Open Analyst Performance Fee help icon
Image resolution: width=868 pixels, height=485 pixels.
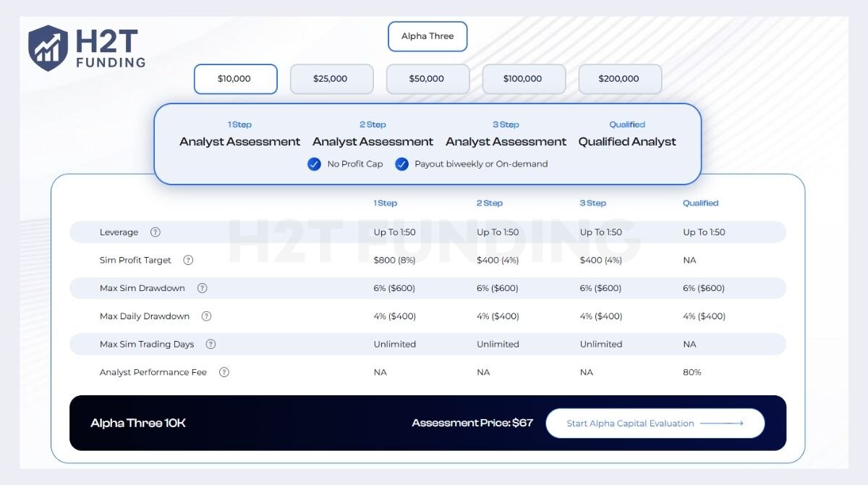point(224,372)
